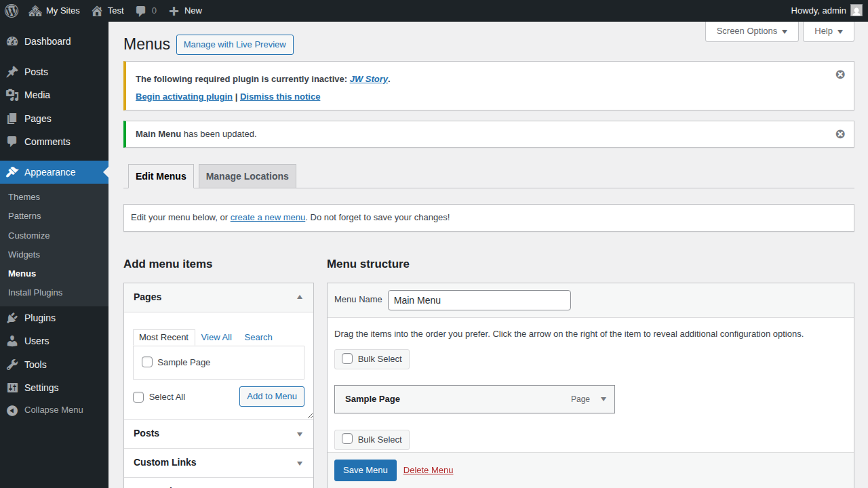Open the comments bubble icon in admin bar
The height and width of the screenshot is (488, 868).
click(x=141, y=11)
